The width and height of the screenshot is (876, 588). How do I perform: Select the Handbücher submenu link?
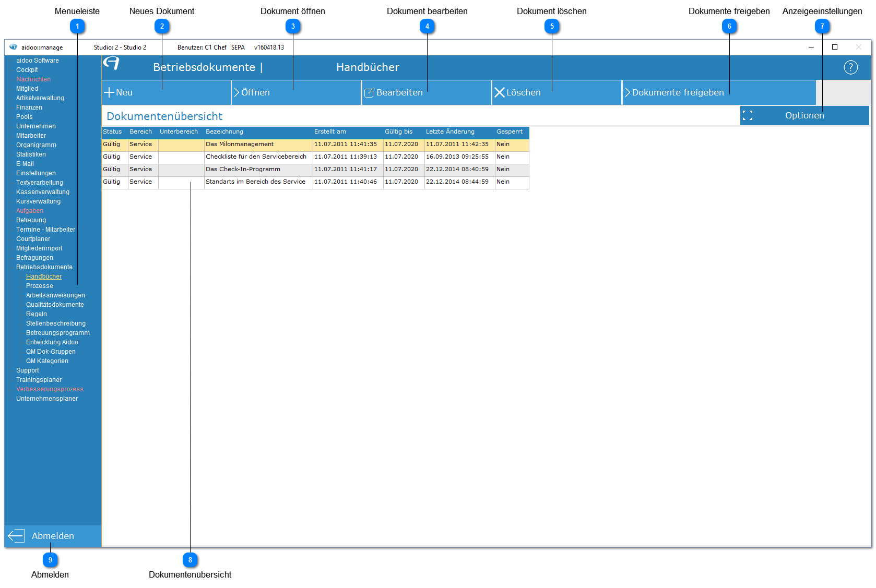pos(44,277)
